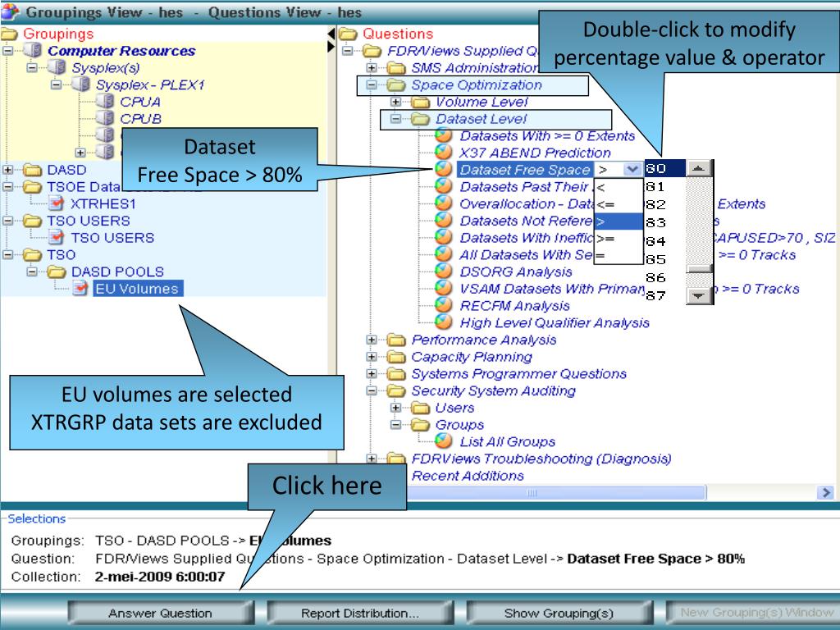This screenshot has width=840, height=630.
Task: Expand the SMS Administration folder
Action: click(x=372, y=68)
